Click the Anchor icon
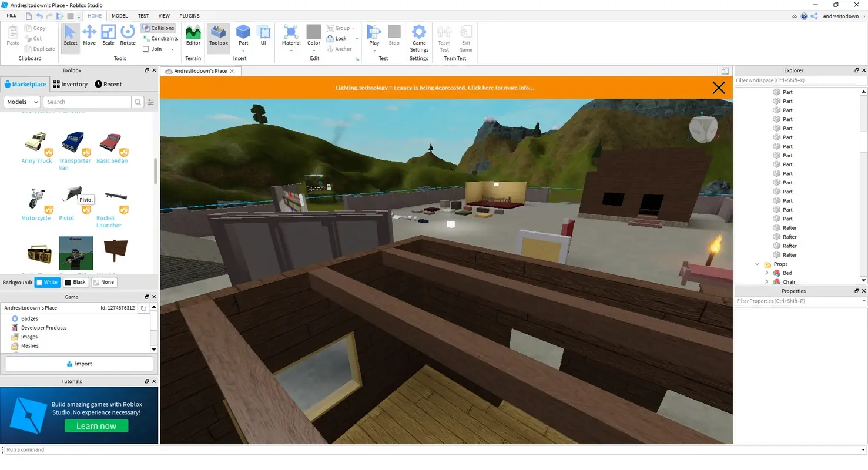The height and width of the screenshot is (470, 868). click(329, 49)
